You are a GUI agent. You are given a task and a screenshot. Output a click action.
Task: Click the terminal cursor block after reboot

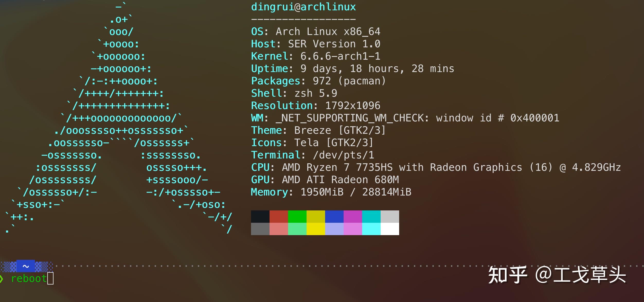coord(50,278)
